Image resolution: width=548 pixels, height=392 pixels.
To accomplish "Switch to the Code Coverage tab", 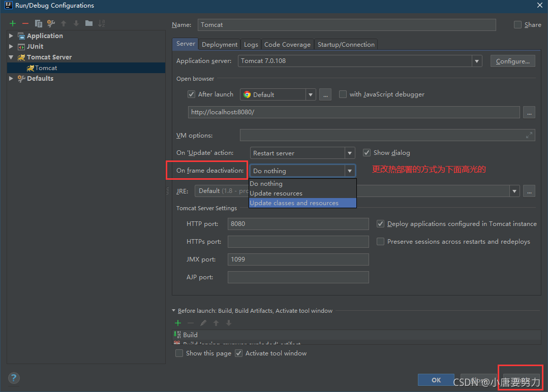I will [x=287, y=44].
